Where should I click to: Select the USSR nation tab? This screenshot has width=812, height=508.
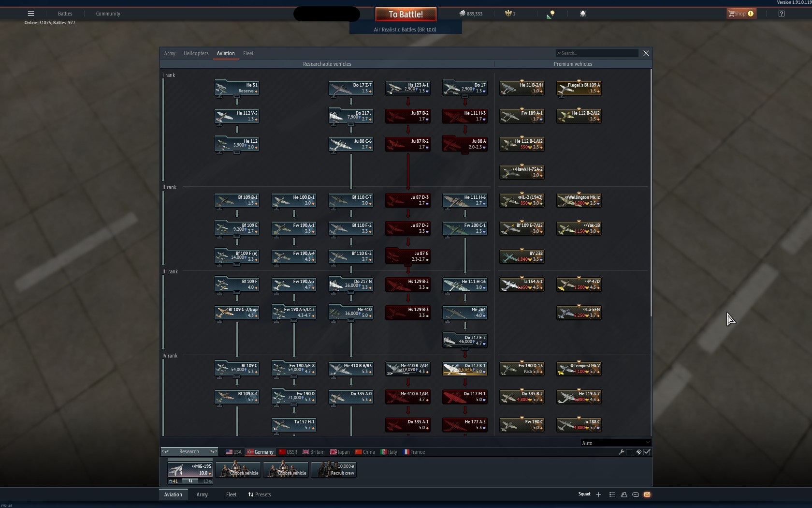[x=288, y=452]
